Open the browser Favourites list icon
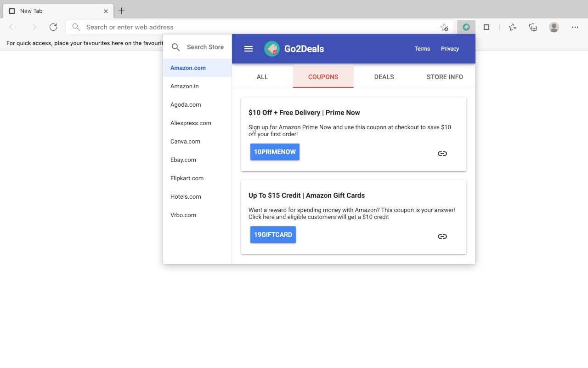The image size is (588, 368). click(x=513, y=27)
